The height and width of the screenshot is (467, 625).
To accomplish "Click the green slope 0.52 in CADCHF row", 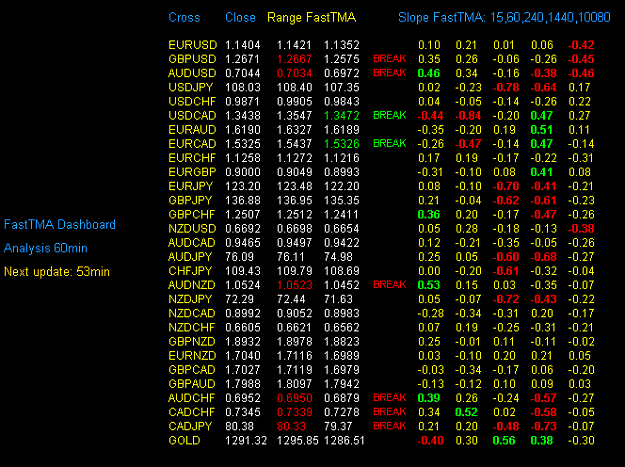I will pos(466,412).
